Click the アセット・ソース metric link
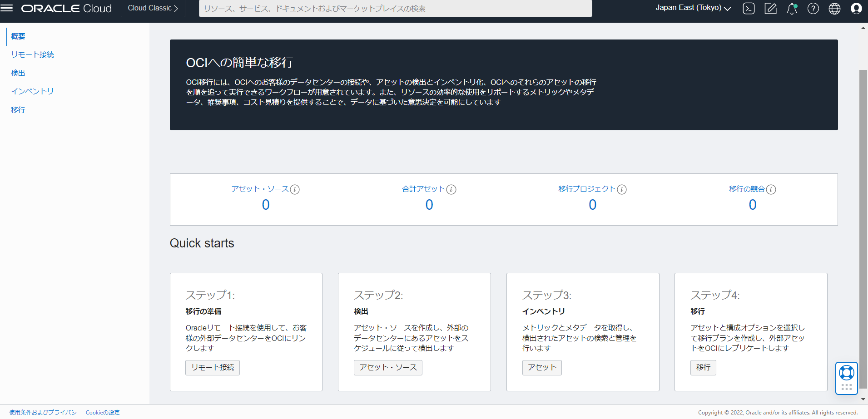 (x=260, y=189)
